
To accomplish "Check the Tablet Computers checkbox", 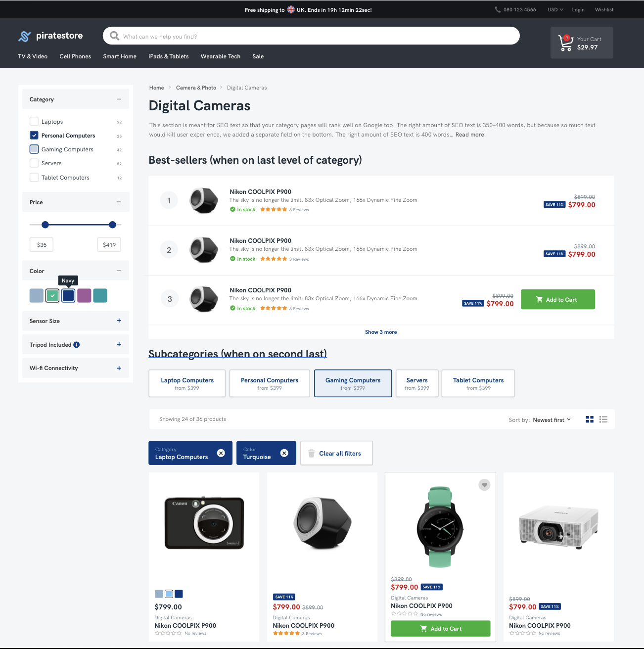I will (x=34, y=177).
